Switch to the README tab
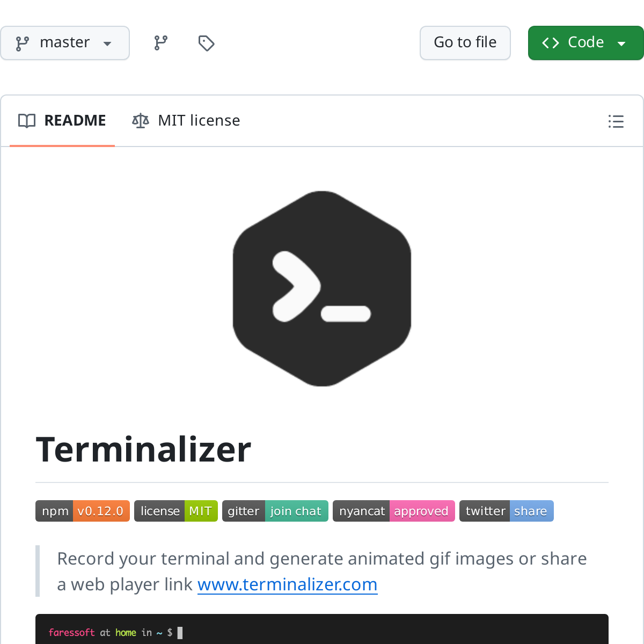 pyautogui.click(x=62, y=121)
